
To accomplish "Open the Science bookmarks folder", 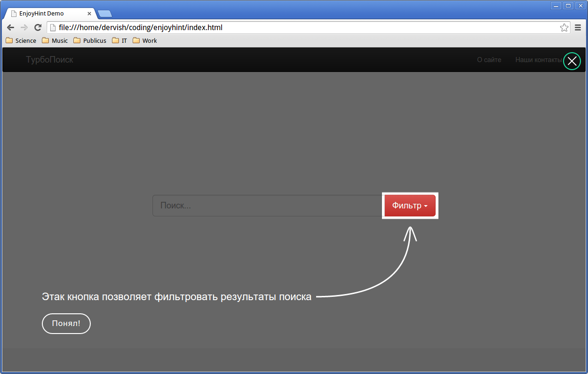I will coord(21,41).
